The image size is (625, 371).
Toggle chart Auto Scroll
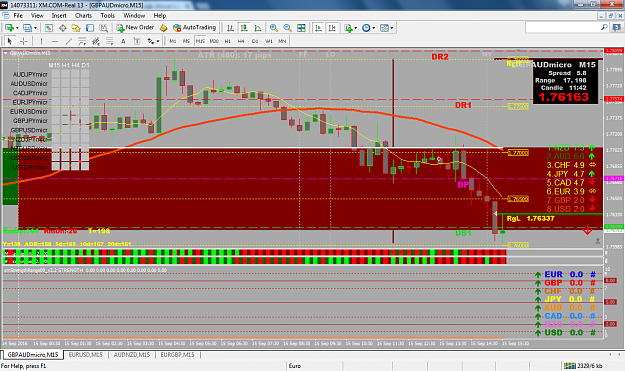point(318,28)
